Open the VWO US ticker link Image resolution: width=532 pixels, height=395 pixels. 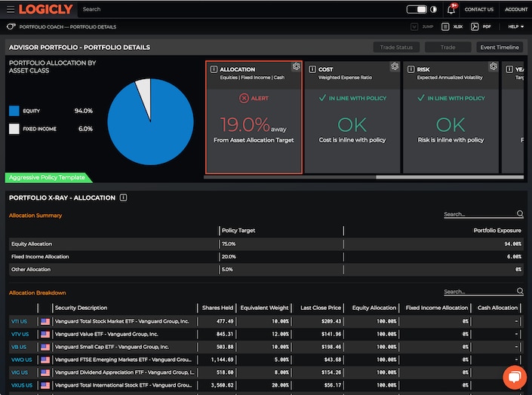(x=21, y=360)
